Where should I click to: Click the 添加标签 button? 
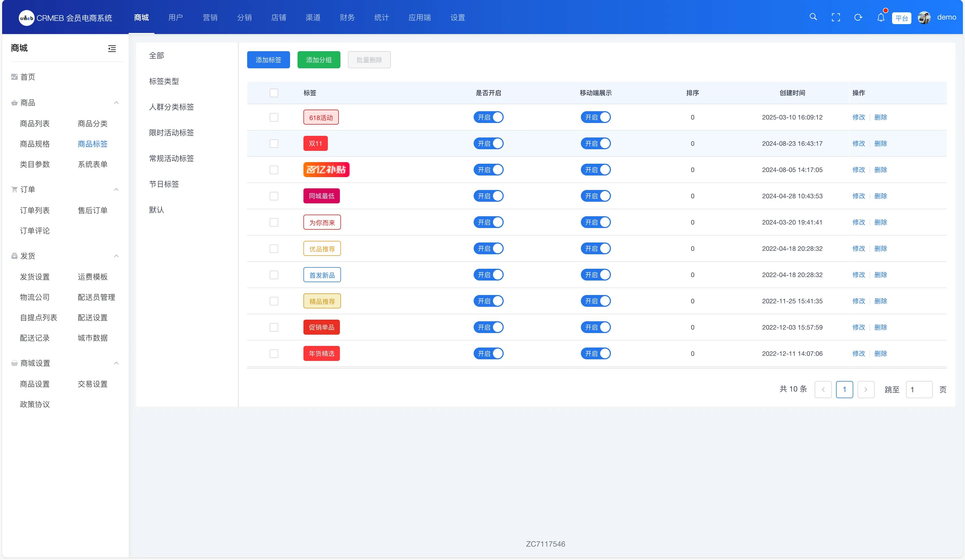coord(268,60)
